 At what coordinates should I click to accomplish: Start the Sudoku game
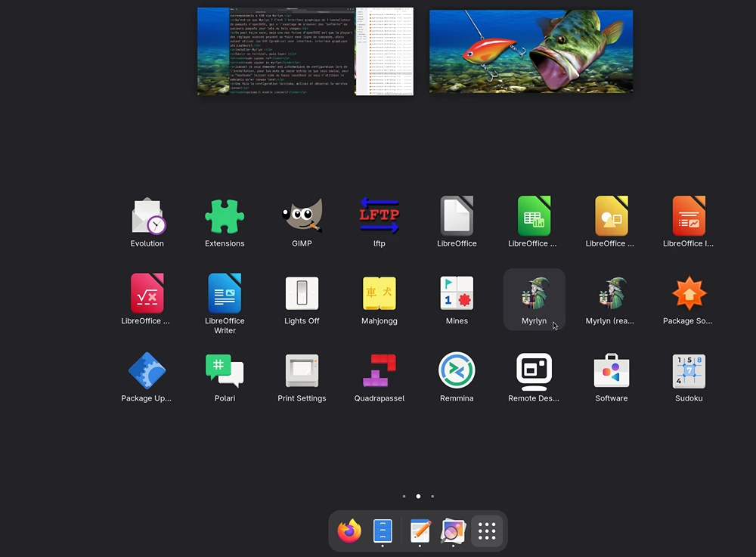tap(689, 377)
